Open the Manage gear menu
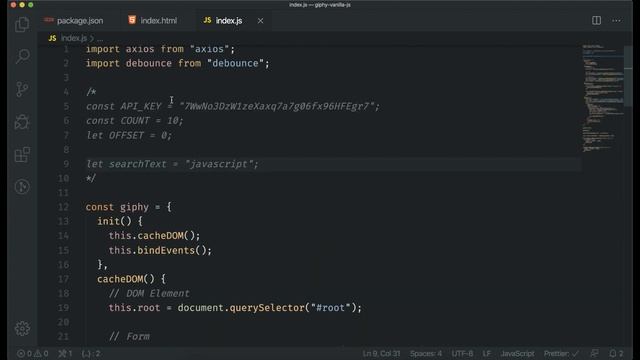 point(22,329)
